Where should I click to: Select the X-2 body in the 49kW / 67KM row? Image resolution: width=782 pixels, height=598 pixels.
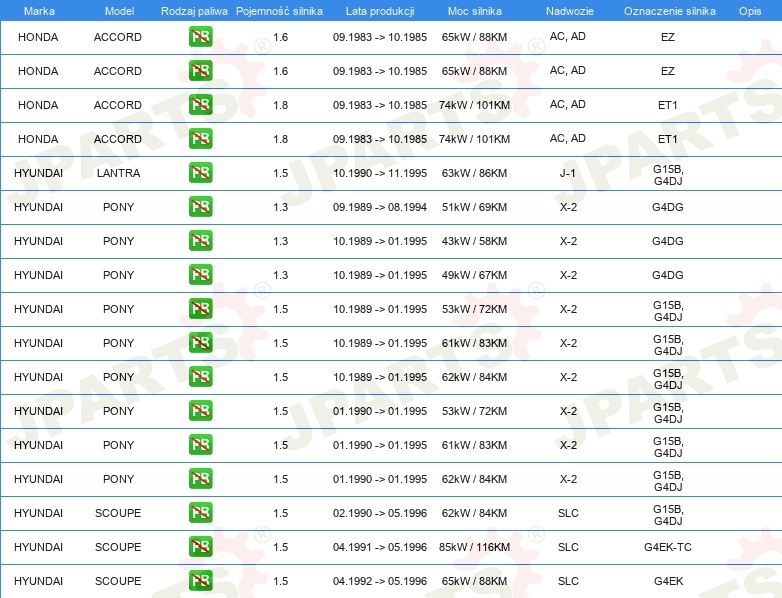coord(568,275)
